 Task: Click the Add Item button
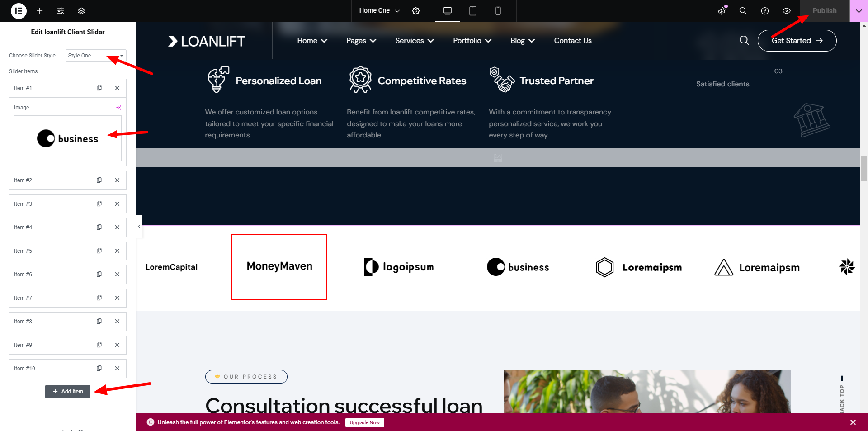(x=68, y=392)
